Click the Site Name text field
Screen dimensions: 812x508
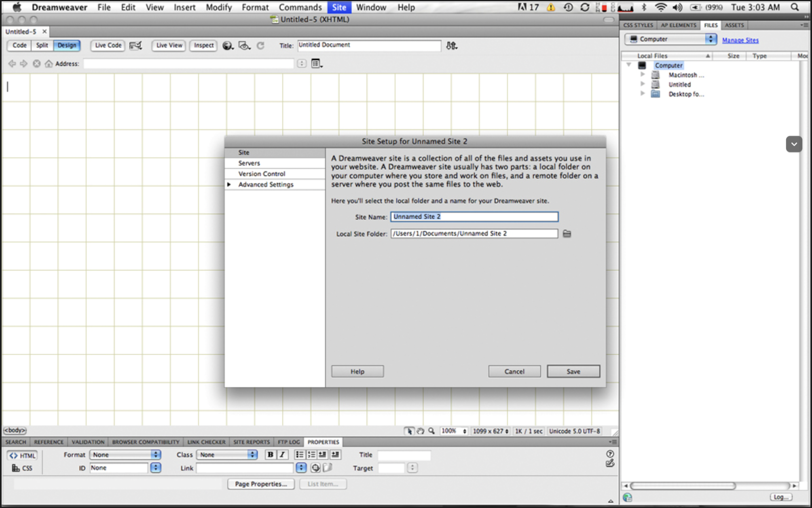(x=474, y=217)
